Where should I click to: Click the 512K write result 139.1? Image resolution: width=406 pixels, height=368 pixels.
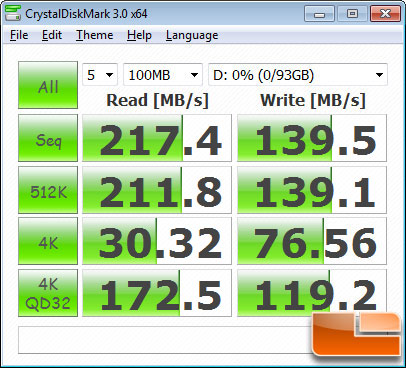click(x=312, y=190)
